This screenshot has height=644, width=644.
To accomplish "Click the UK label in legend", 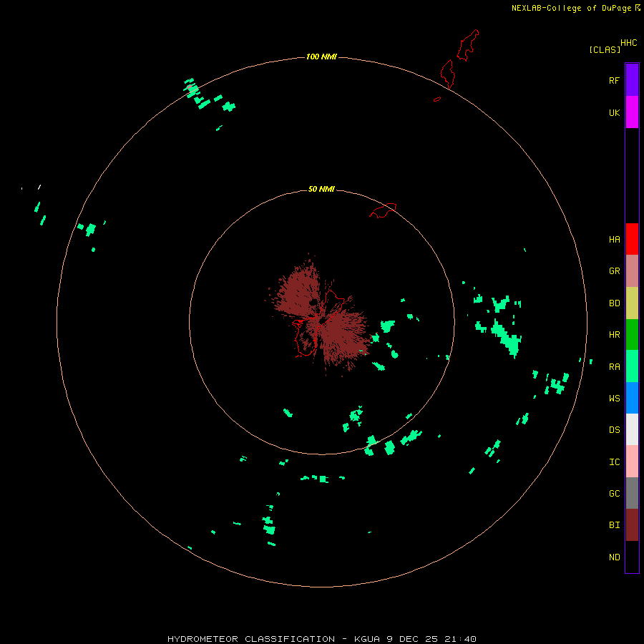I will tap(614, 112).
